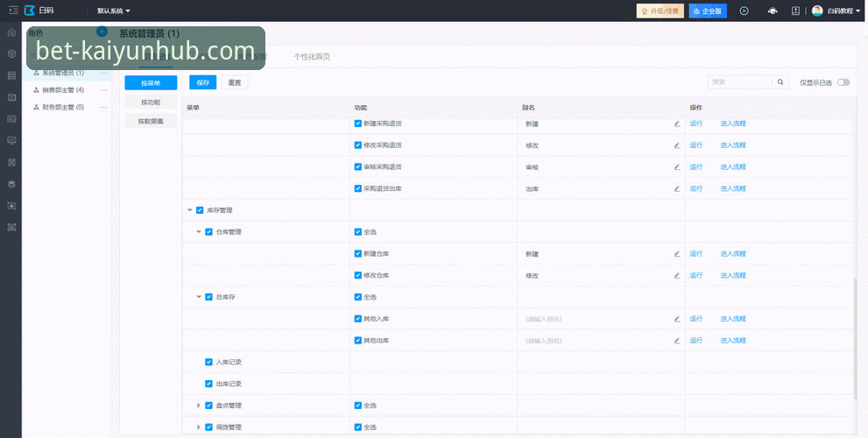Open more options for 销售部主管 role
Image resolution: width=868 pixels, height=438 pixels.
pyautogui.click(x=103, y=89)
